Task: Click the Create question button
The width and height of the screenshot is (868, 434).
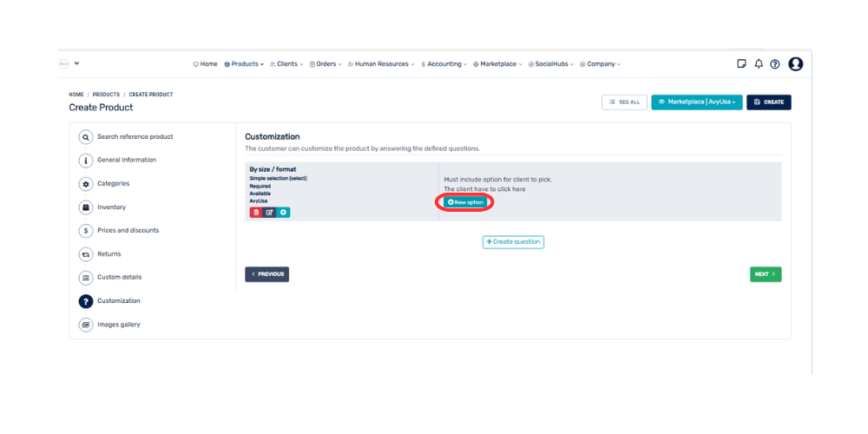Action: click(x=513, y=242)
